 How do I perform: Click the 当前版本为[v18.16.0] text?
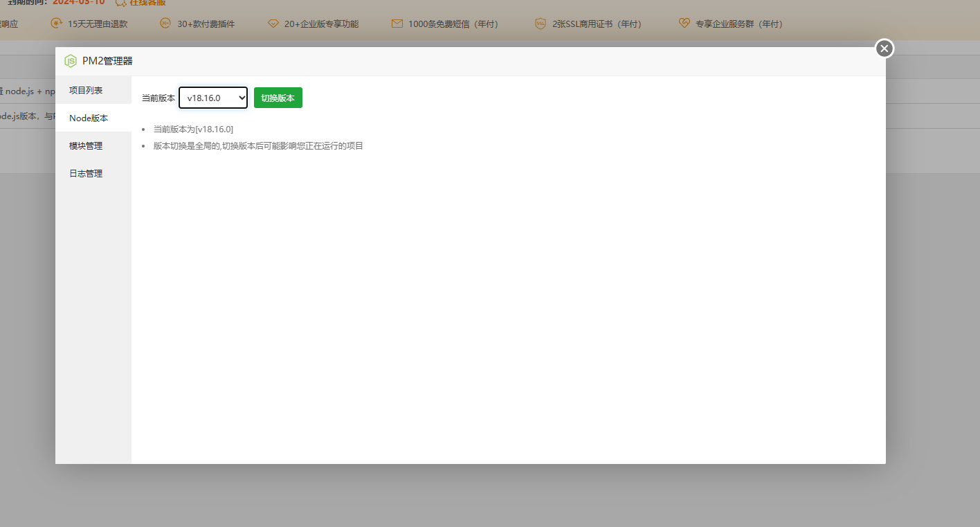(x=193, y=129)
